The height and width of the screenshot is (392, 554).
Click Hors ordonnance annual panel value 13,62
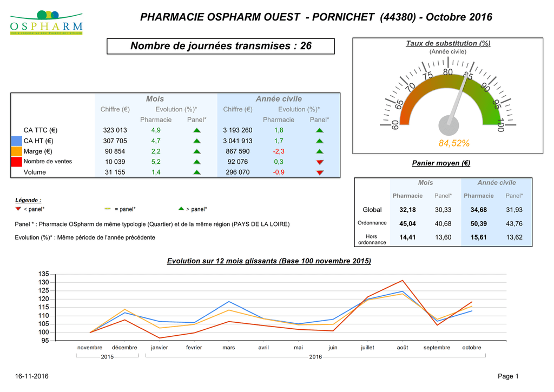coord(514,237)
